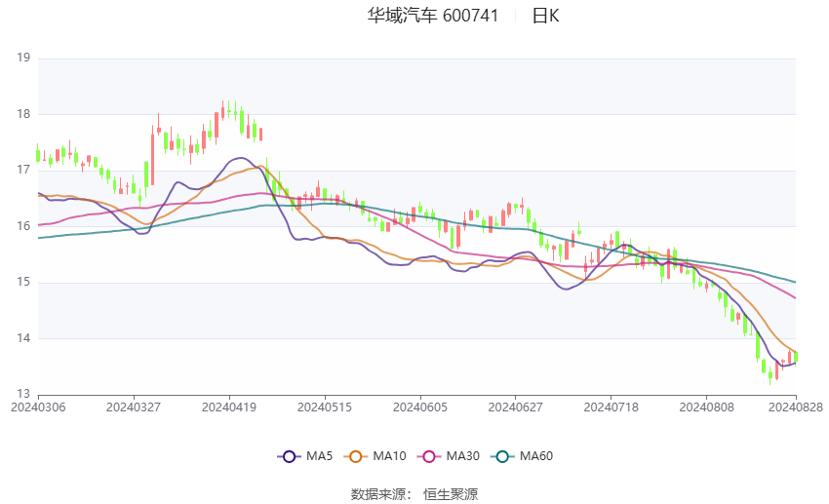Toggle the MA30 legend series

point(449,456)
